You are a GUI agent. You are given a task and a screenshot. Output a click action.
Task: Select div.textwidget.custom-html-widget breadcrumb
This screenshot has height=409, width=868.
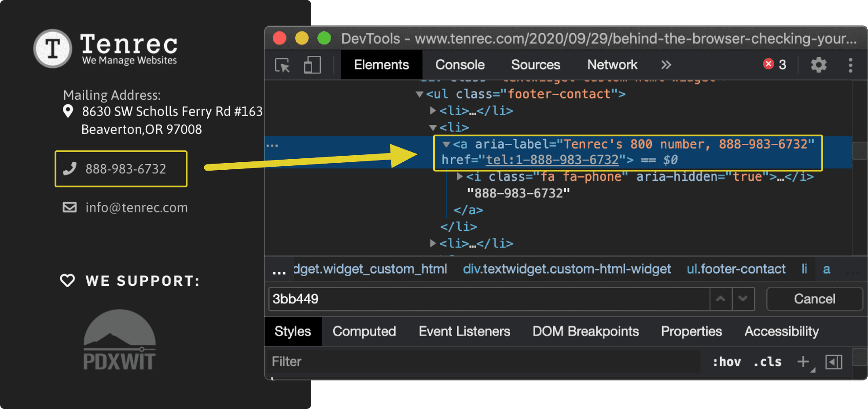[567, 269]
